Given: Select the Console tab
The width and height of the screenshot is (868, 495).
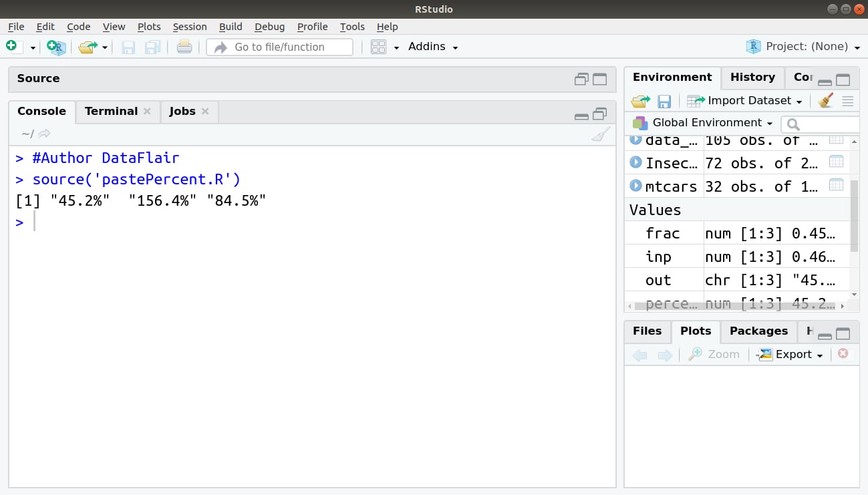Looking at the screenshot, I should (x=41, y=112).
